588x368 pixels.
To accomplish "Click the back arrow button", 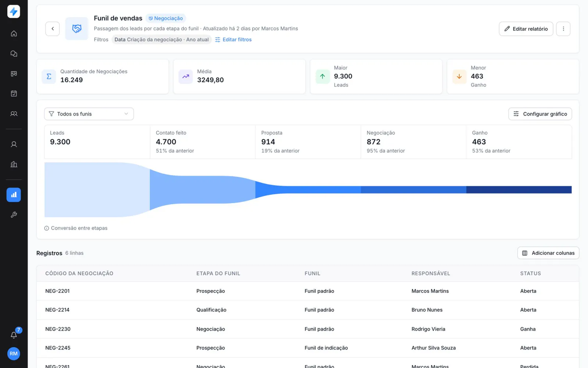I will (x=53, y=29).
